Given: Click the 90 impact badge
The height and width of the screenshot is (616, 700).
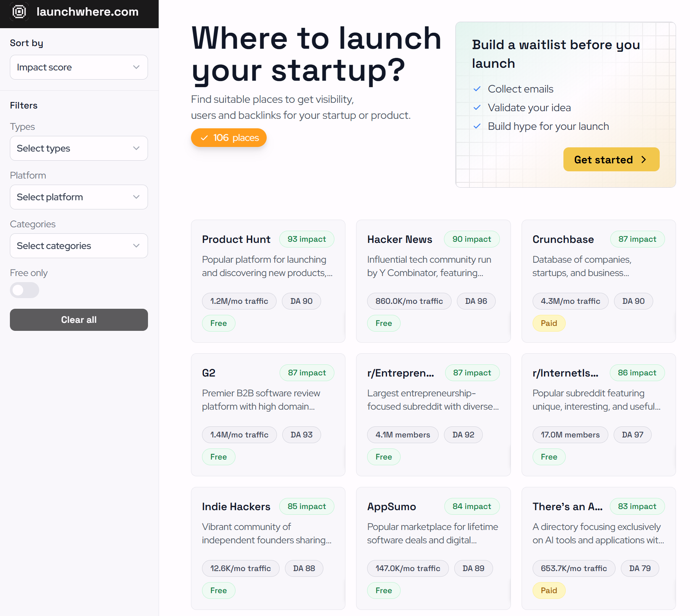Looking at the screenshot, I should [x=472, y=239].
